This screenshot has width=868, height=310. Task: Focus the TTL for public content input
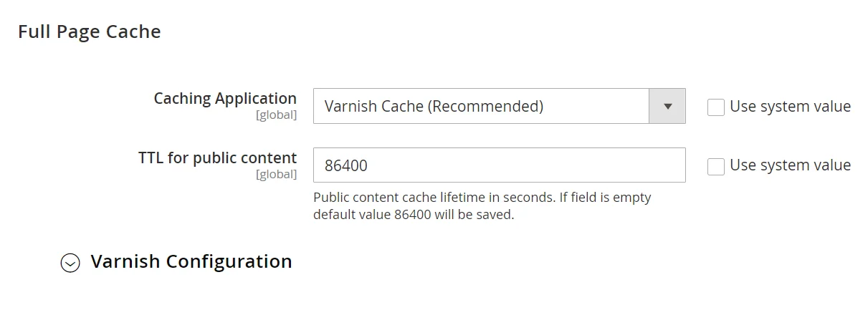tap(499, 165)
